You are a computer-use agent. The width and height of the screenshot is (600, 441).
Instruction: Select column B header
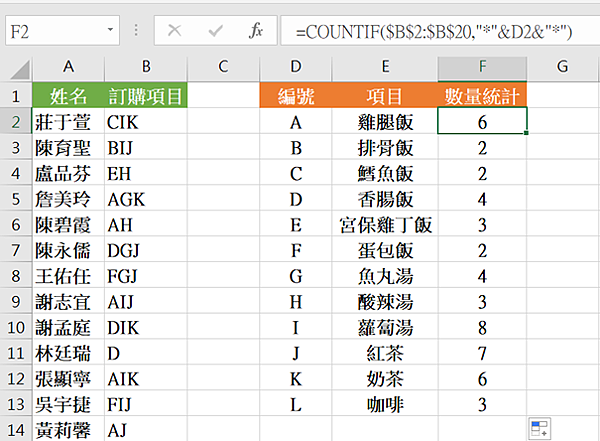[x=146, y=67]
